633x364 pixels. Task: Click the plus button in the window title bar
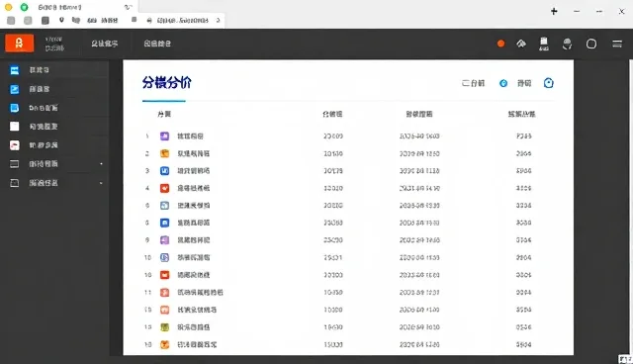554,11
